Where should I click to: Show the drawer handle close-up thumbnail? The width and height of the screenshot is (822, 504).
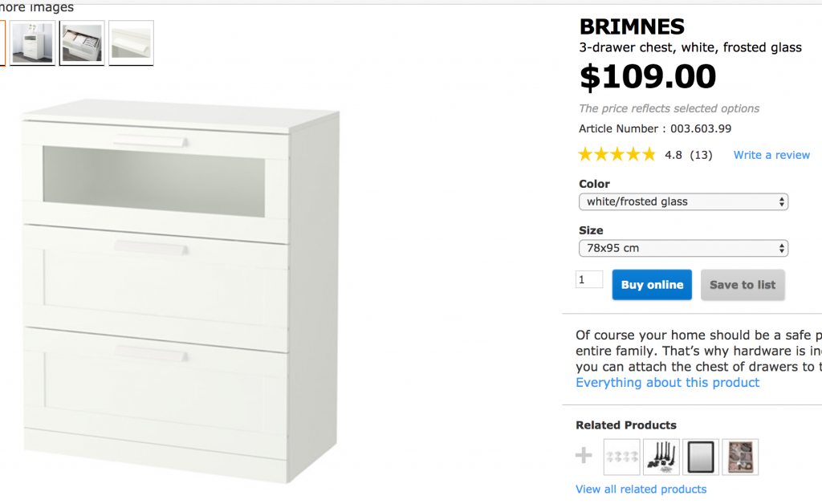131,43
